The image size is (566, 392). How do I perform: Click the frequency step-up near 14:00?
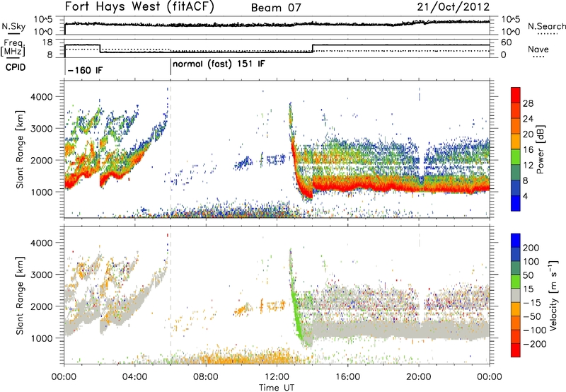click(313, 48)
